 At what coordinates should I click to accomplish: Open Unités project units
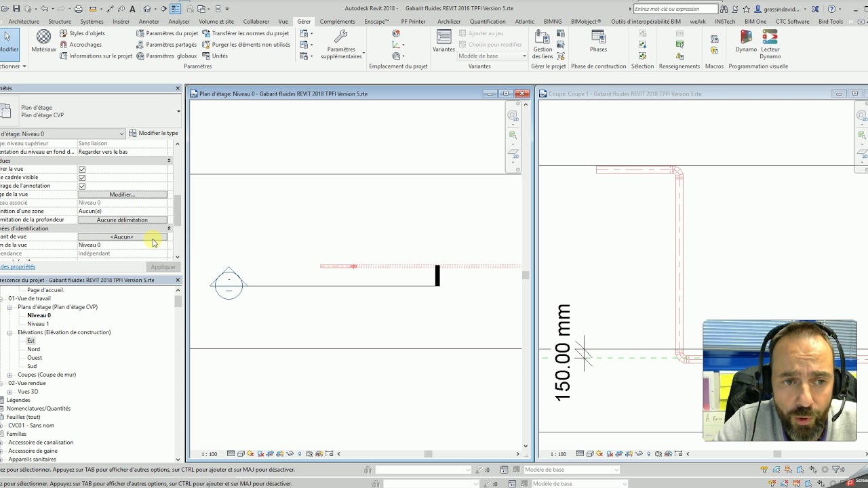pos(215,56)
